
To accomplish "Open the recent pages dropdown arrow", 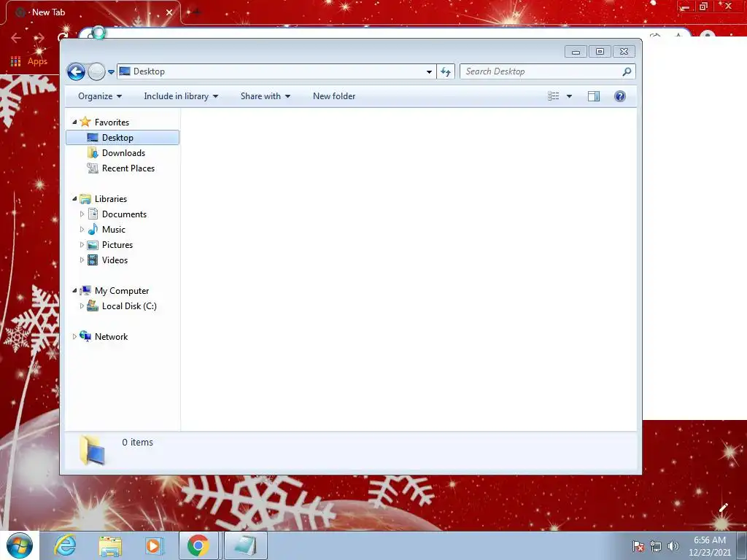I will pyautogui.click(x=111, y=72).
